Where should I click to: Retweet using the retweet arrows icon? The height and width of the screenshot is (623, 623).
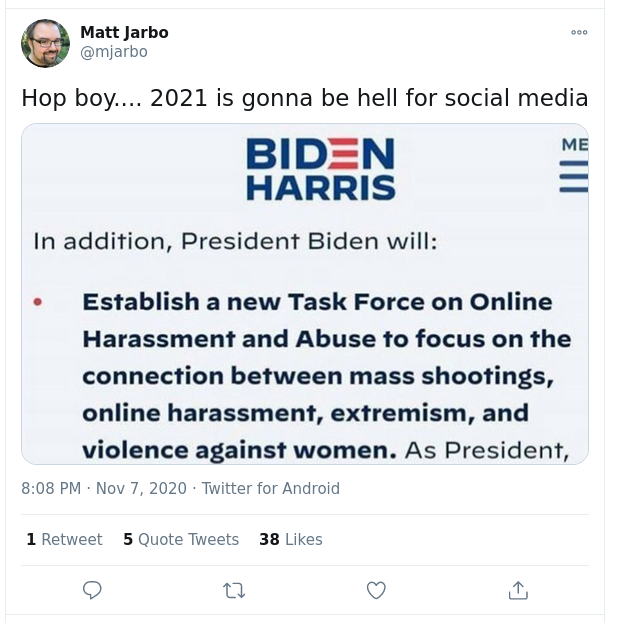click(234, 590)
